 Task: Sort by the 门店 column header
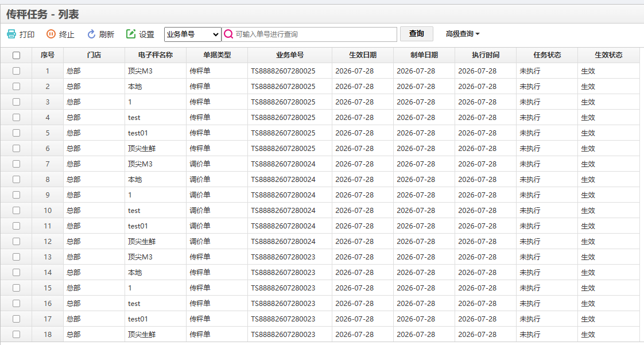(94, 55)
